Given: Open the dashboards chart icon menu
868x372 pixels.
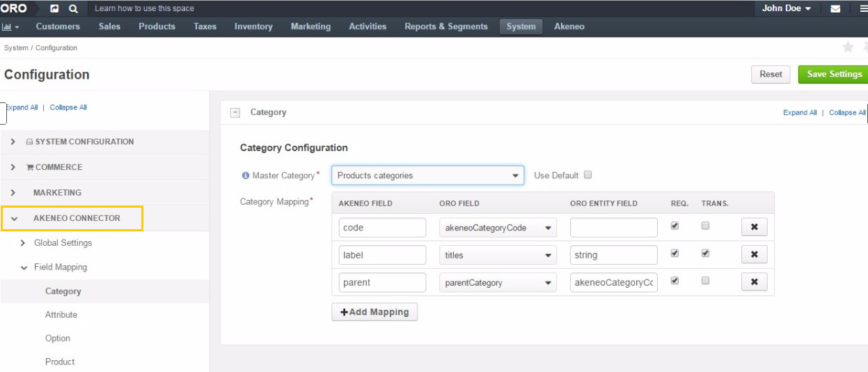Looking at the screenshot, I should (10, 26).
